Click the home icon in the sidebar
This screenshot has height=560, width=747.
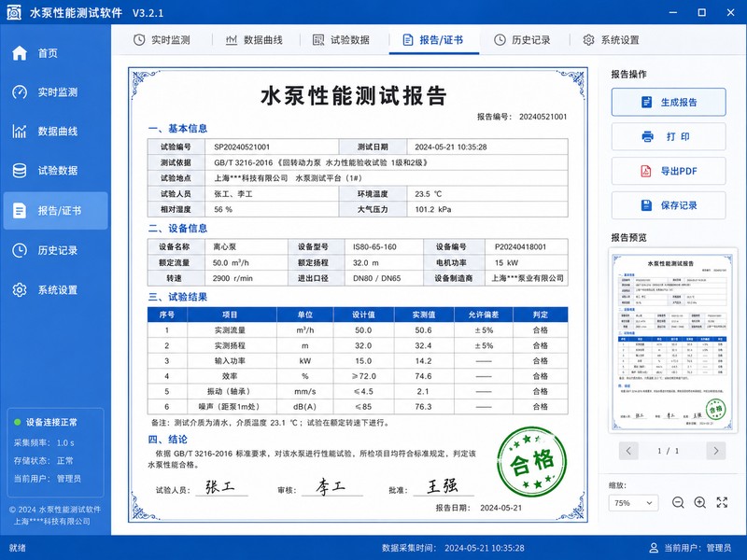coord(20,53)
